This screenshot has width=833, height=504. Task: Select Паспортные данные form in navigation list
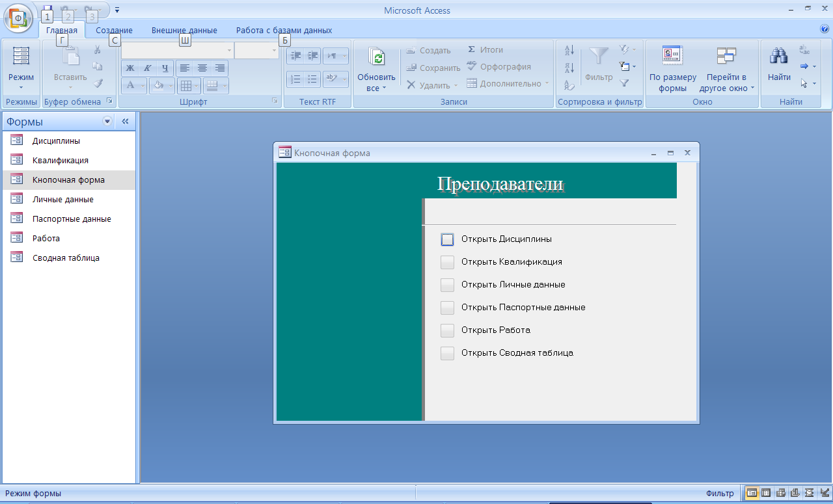click(x=72, y=219)
